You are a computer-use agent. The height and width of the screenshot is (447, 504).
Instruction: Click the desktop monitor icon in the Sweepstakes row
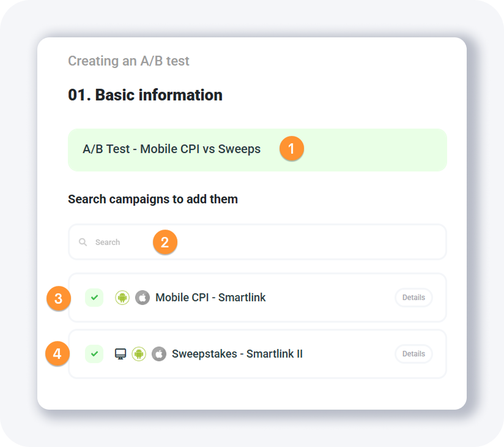coord(120,354)
